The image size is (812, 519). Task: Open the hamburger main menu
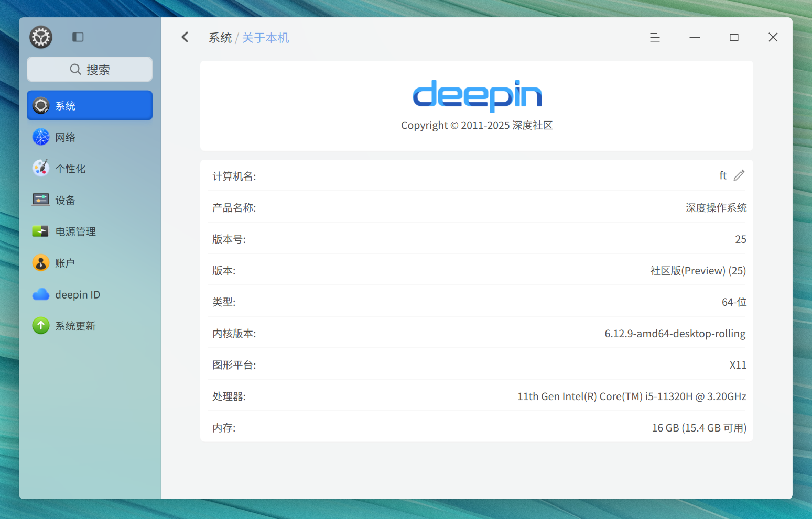pos(655,37)
